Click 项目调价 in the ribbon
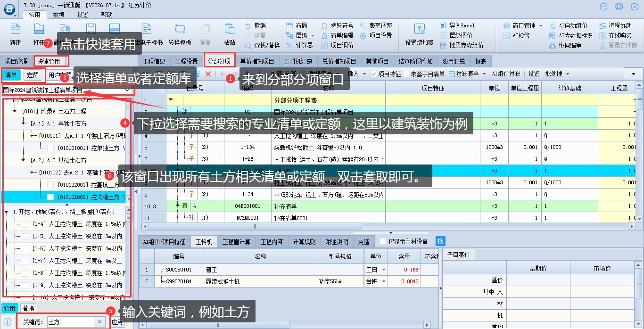644x329 pixels. click(x=337, y=45)
